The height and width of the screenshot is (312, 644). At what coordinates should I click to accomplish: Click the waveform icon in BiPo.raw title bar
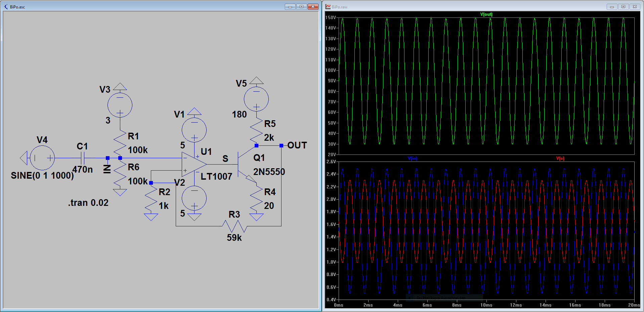328,7
